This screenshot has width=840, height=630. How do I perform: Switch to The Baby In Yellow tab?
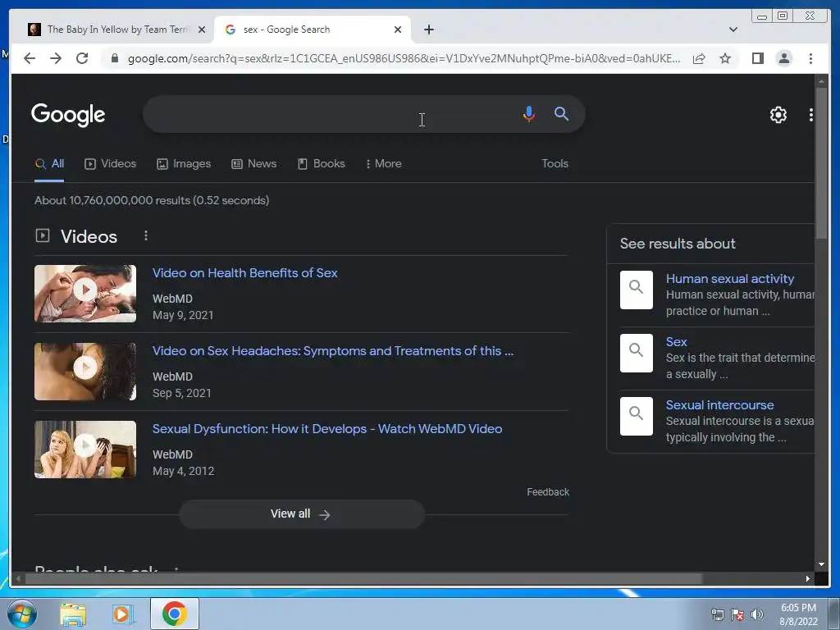[116, 30]
